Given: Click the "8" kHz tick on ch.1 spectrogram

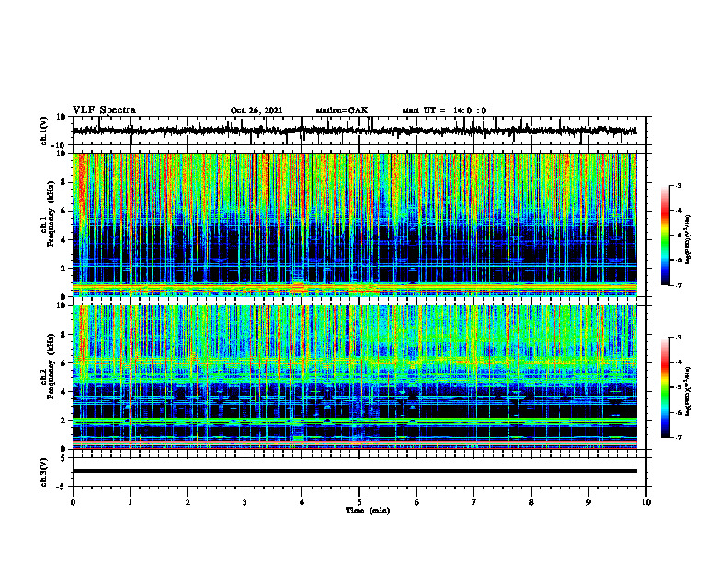Looking at the screenshot, I should pos(64,182).
